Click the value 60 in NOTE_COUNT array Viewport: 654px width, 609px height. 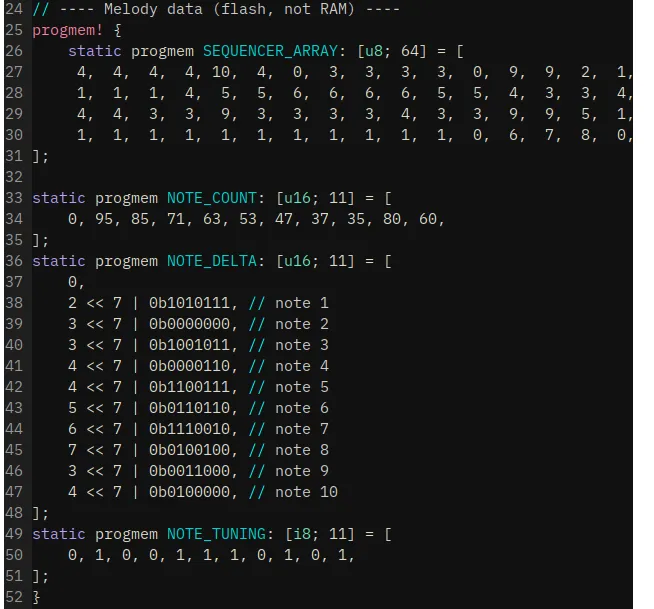pyautogui.click(x=428, y=219)
